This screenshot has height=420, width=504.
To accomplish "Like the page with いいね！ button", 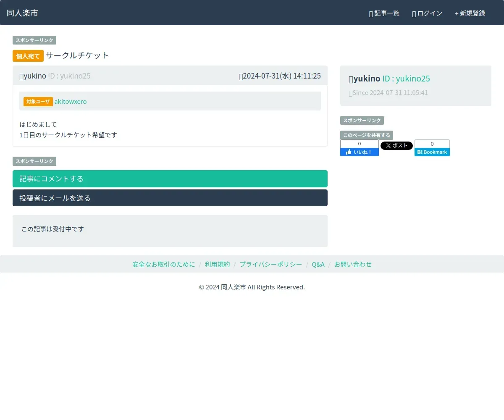I will tap(360, 152).
